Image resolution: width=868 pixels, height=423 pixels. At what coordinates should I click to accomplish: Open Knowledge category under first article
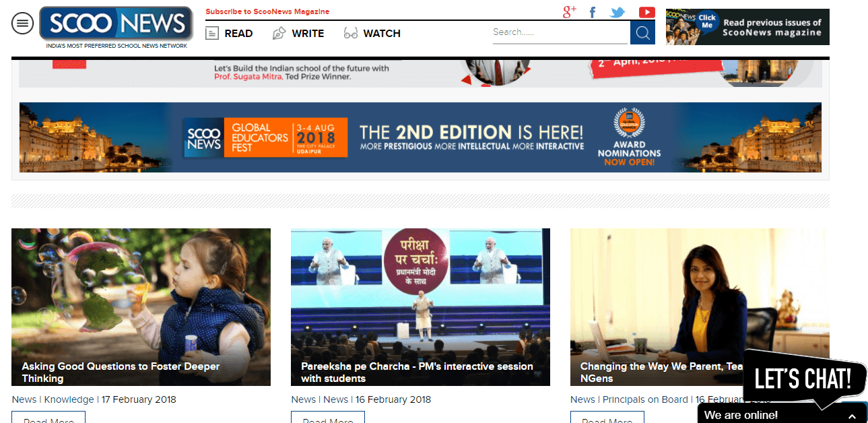(69, 399)
